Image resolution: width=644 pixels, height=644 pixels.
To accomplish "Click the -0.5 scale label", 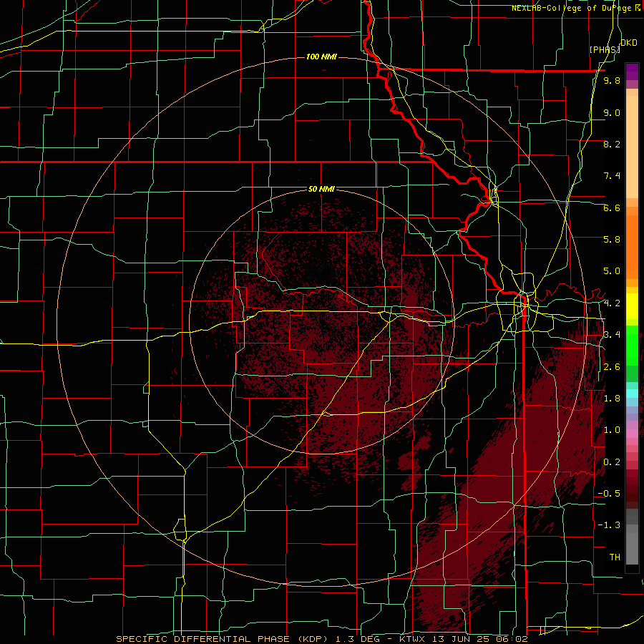I will (x=609, y=494).
